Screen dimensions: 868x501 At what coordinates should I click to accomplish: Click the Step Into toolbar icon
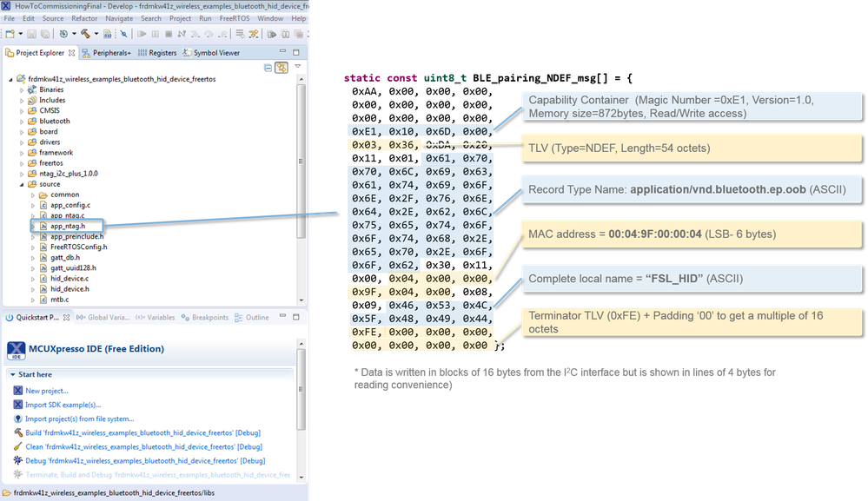click(x=195, y=34)
